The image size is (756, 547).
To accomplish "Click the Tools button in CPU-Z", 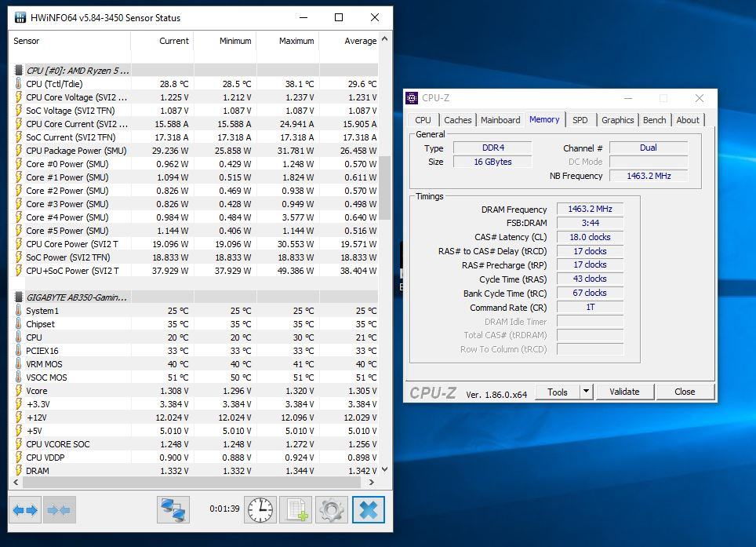I will click(x=558, y=392).
